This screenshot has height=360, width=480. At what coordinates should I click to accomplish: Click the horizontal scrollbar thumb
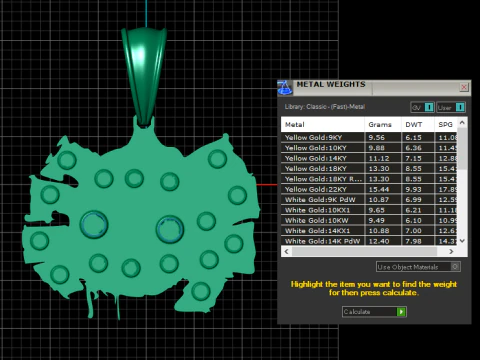364,251
